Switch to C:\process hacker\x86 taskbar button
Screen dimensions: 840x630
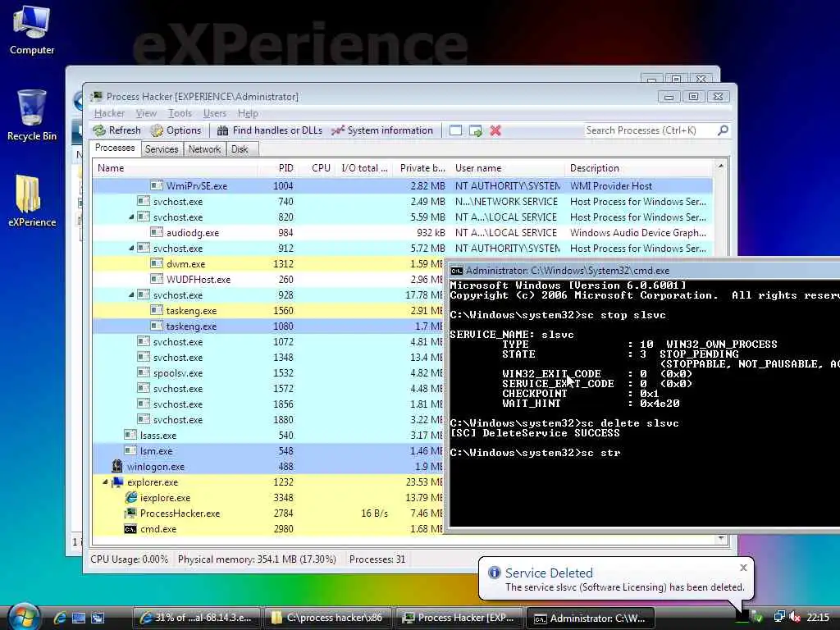pyautogui.click(x=327, y=618)
